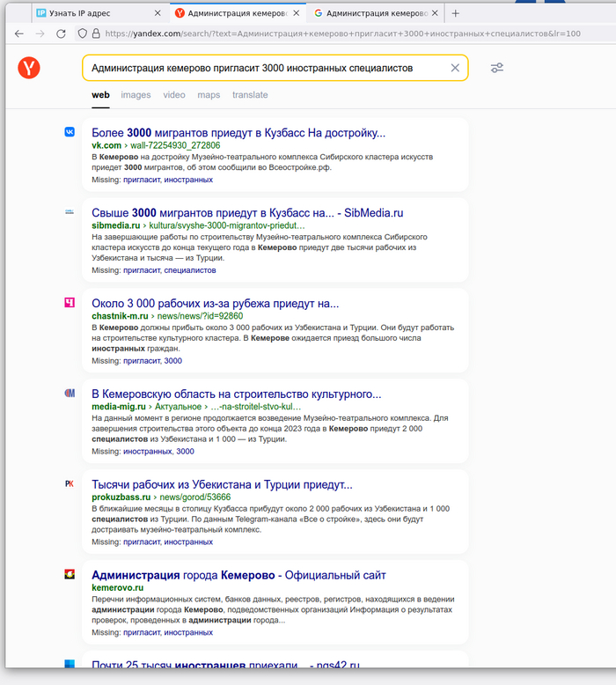Click vk.com wall-72254930_272806 URL
Image resolution: width=616 pixels, height=685 pixels.
(x=156, y=145)
